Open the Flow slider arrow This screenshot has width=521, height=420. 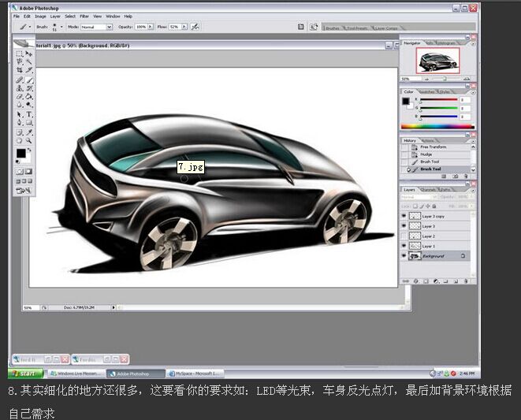point(184,27)
